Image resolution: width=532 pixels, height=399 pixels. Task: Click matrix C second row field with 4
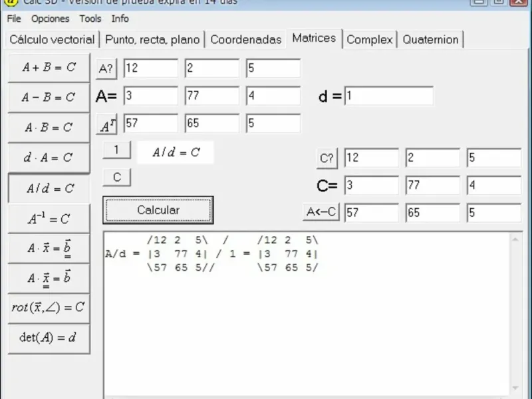[x=494, y=186]
